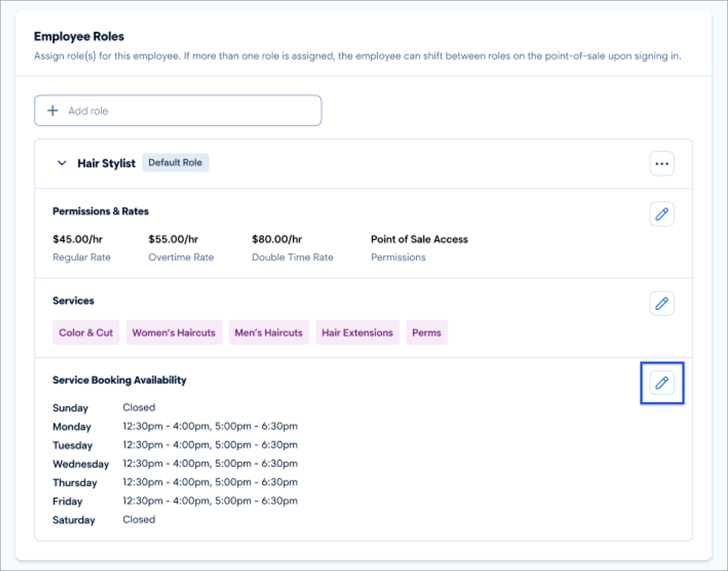
Task: Click the Sunday Closed schedule entry
Action: tap(138, 407)
